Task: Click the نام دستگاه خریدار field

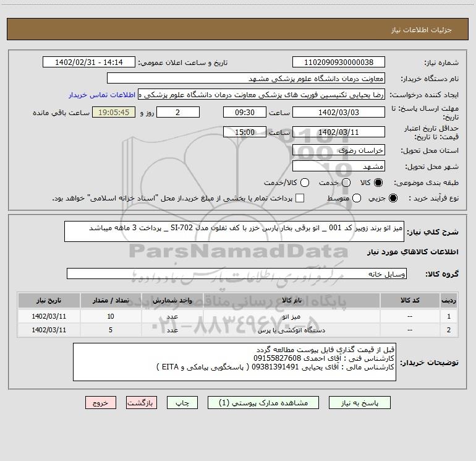Action: (x=246, y=79)
